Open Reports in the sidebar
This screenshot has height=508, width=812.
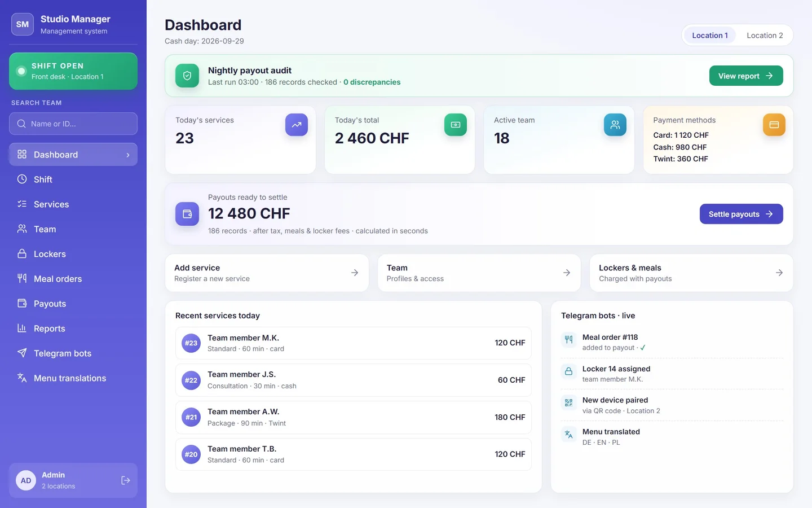73,329
